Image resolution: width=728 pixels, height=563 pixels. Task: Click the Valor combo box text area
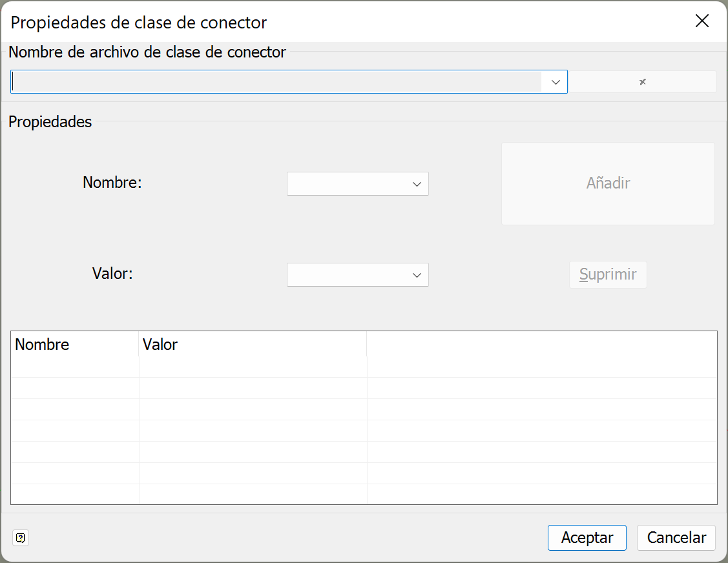tap(349, 274)
